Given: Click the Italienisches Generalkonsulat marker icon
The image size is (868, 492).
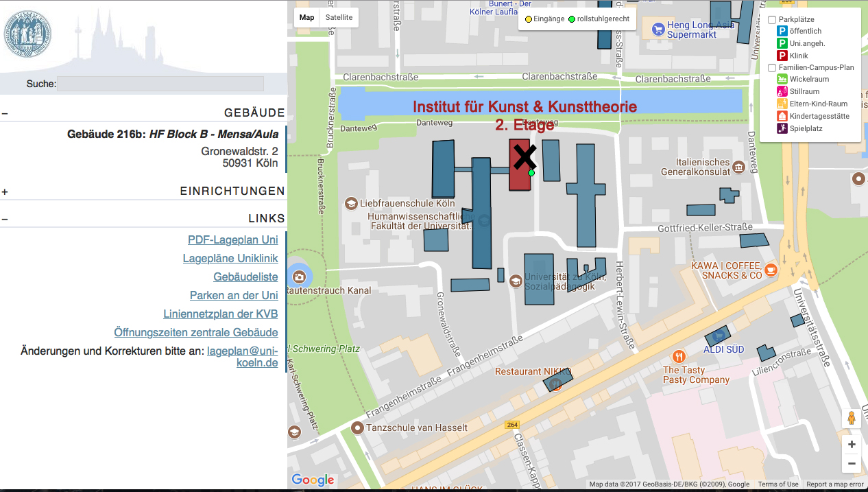Looking at the screenshot, I should tap(738, 166).
